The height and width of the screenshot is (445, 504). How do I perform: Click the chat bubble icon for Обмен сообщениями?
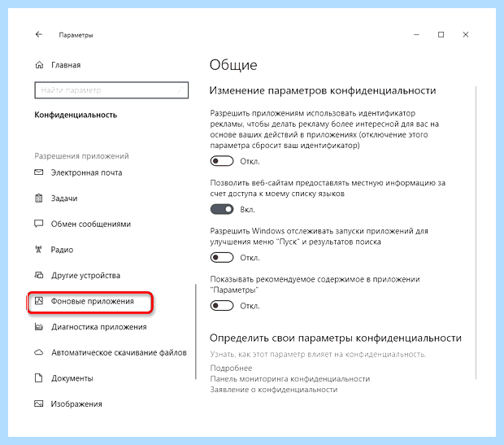(x=39, y=224)
